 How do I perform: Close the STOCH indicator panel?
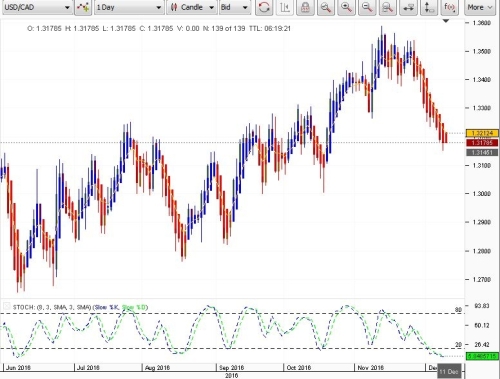[x=6, y=306]
